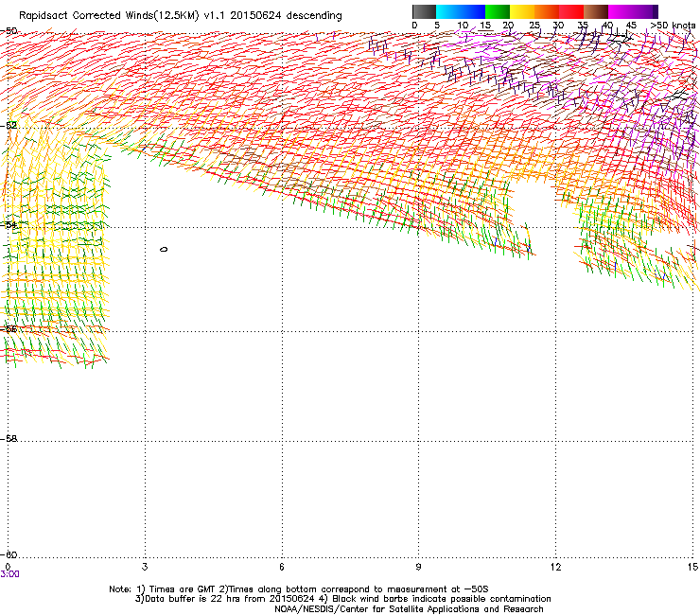Click the orange 25-30 knots legend swatch

[547, 11]
